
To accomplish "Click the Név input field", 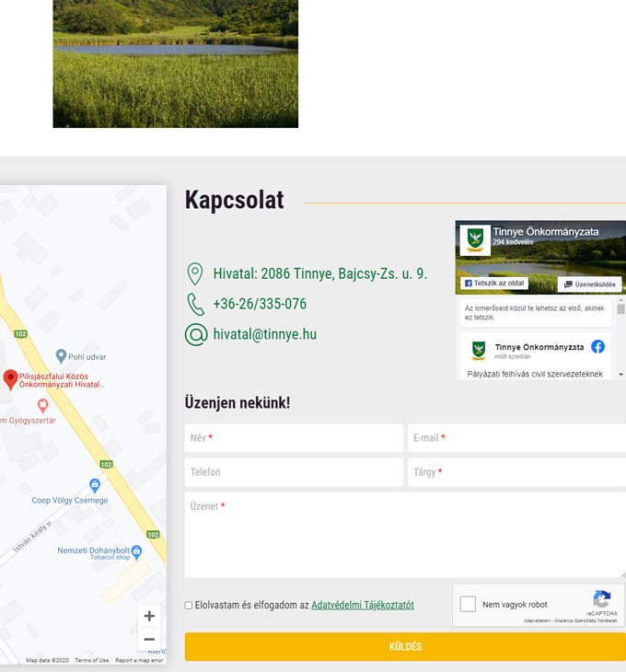I will [x=294, y=437].
